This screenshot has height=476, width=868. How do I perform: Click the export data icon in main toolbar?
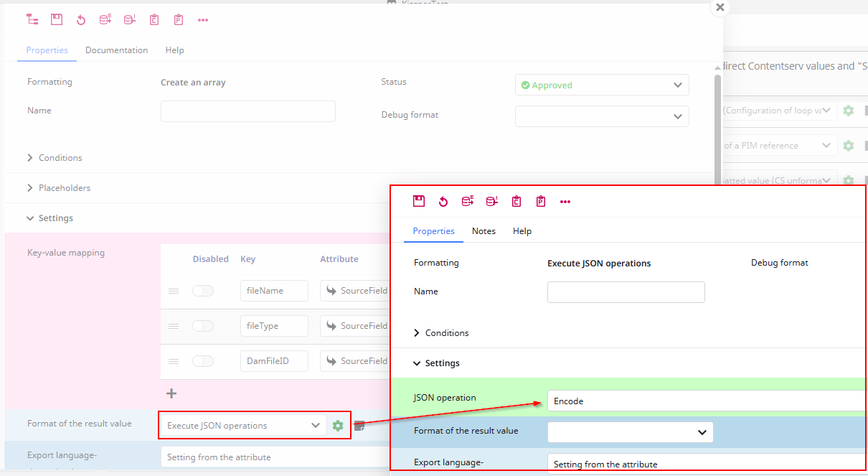click(105, 19)
